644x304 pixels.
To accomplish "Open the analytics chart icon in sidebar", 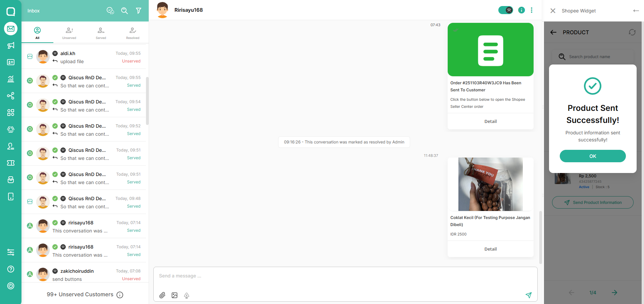I will 11,79.
